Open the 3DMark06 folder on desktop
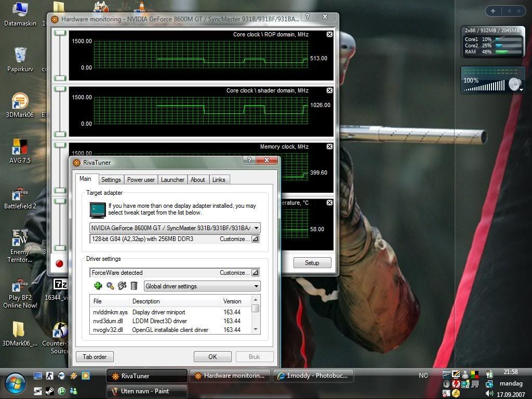Viewport: 532px width, 399px height. pyautogui.click(x=19, y=334)
